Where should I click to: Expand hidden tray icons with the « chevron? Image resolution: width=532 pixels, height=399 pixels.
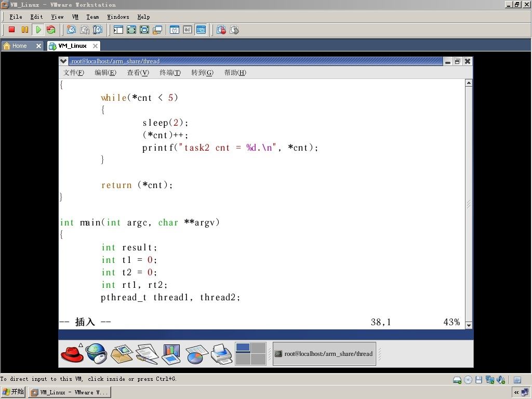pyautogui.click(x=516, y=393)
